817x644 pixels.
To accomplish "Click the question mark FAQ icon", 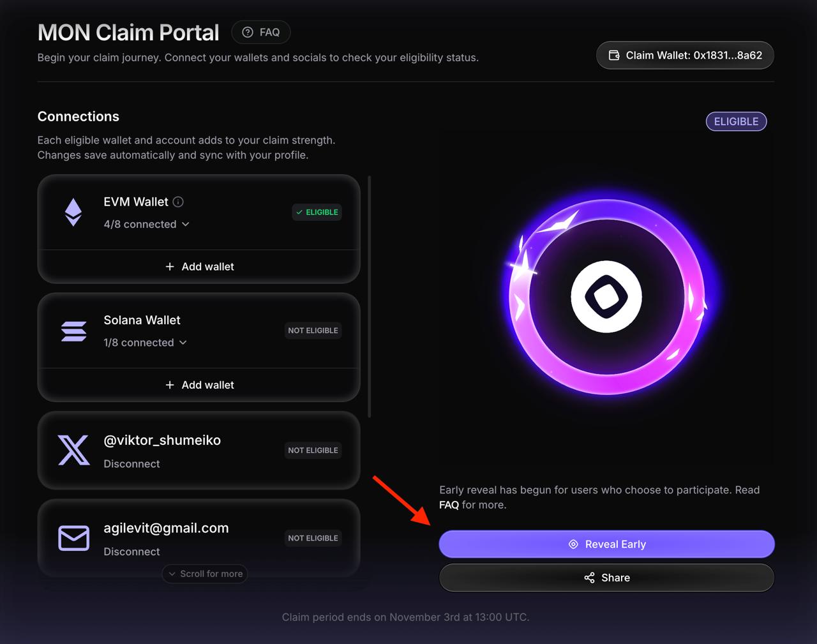I will (248, 33).
